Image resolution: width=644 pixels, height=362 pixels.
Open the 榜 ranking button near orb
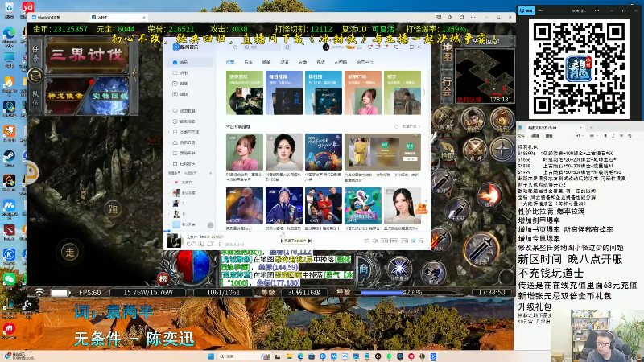point(163,279)
